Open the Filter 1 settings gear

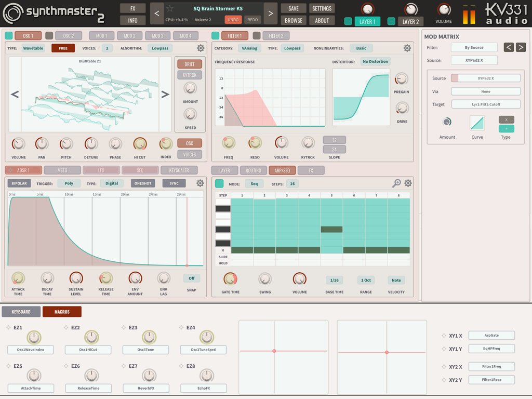click(x=408, y=47)
